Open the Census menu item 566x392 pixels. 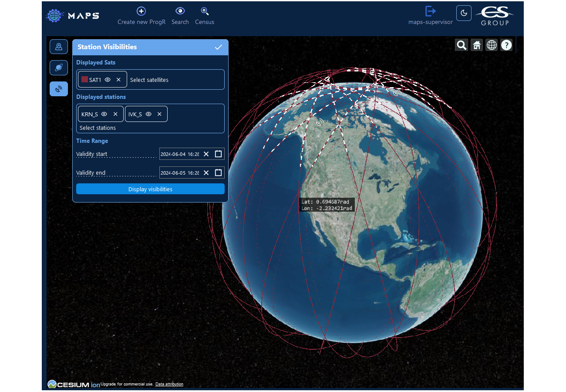click(205, 16)
